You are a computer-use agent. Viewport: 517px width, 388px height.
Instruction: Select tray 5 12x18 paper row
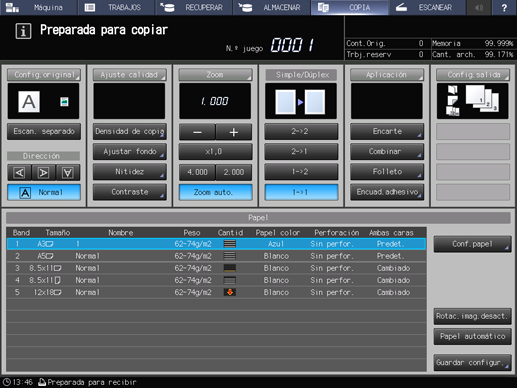(216, 292)
